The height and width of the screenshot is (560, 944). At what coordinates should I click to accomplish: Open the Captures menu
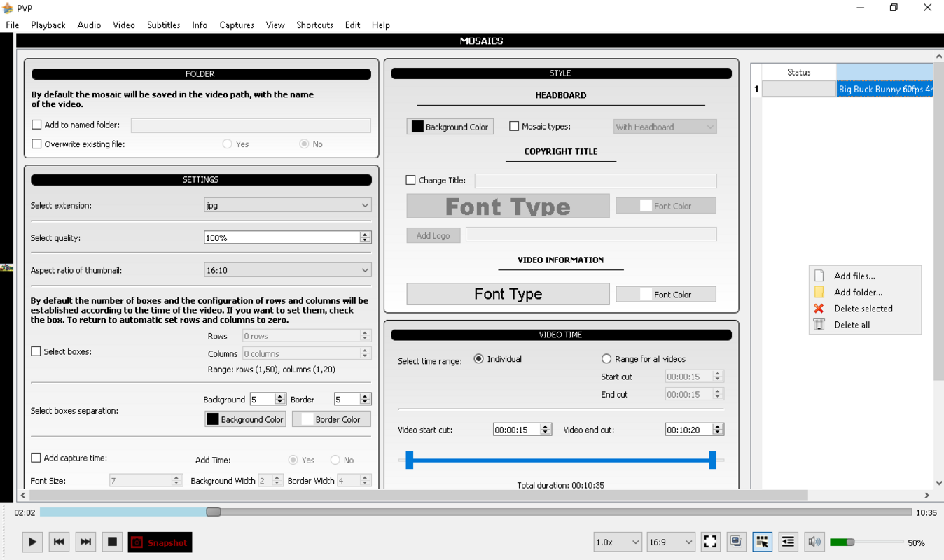[237, 24]
